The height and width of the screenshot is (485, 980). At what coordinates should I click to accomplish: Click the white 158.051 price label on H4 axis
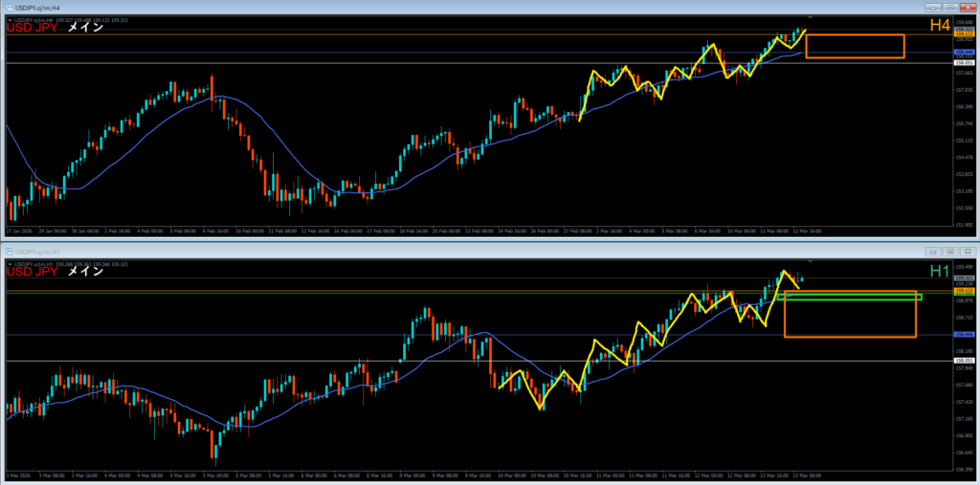pos(964,63)
